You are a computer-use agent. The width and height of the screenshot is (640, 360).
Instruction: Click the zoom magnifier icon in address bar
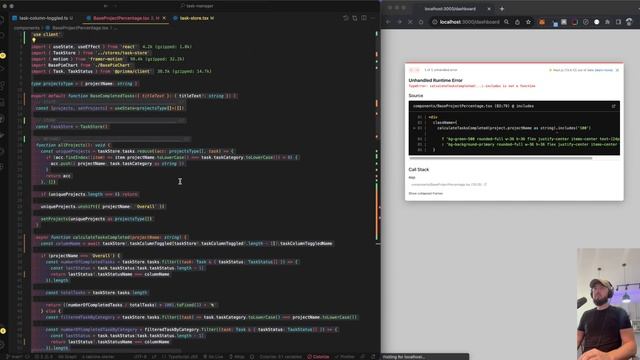tap(506, 22)
